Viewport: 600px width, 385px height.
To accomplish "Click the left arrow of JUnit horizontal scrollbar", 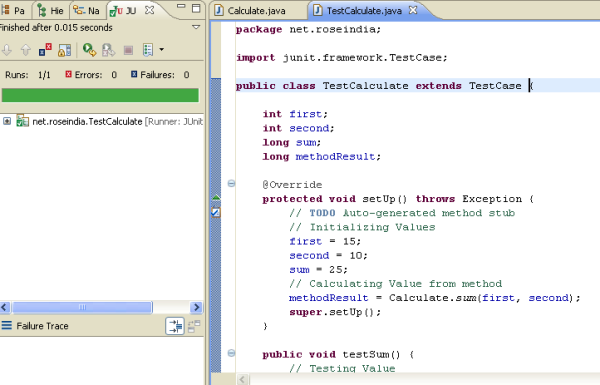I will [5, 307].
